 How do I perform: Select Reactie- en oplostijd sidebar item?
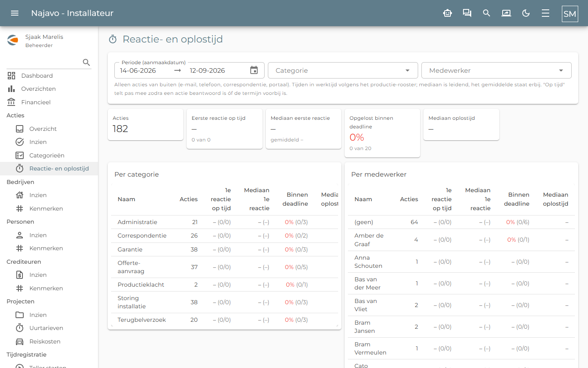(x=49, y=168)
